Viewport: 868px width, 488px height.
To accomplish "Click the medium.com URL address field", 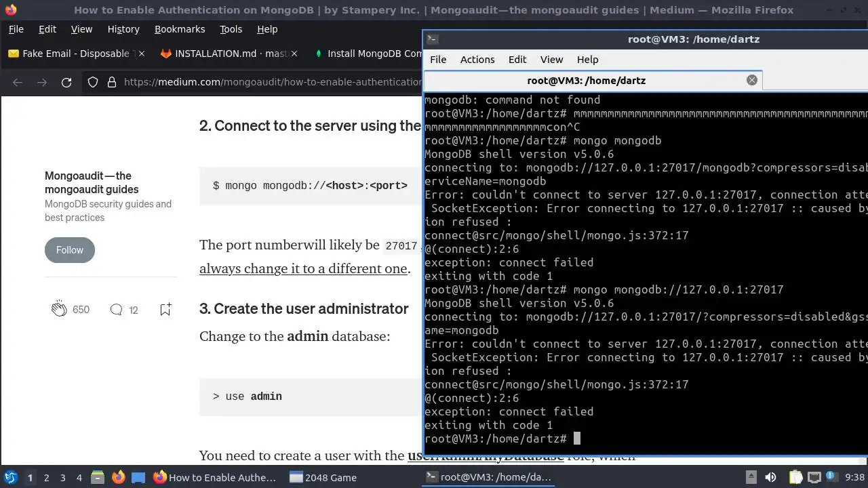I will click(271, 82).
